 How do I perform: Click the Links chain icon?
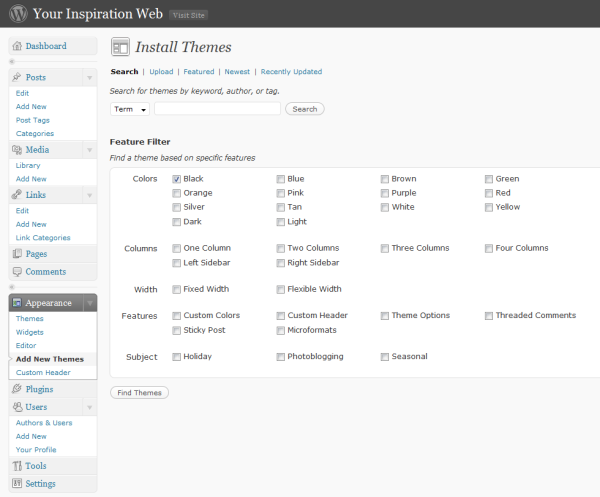point(16,194)
